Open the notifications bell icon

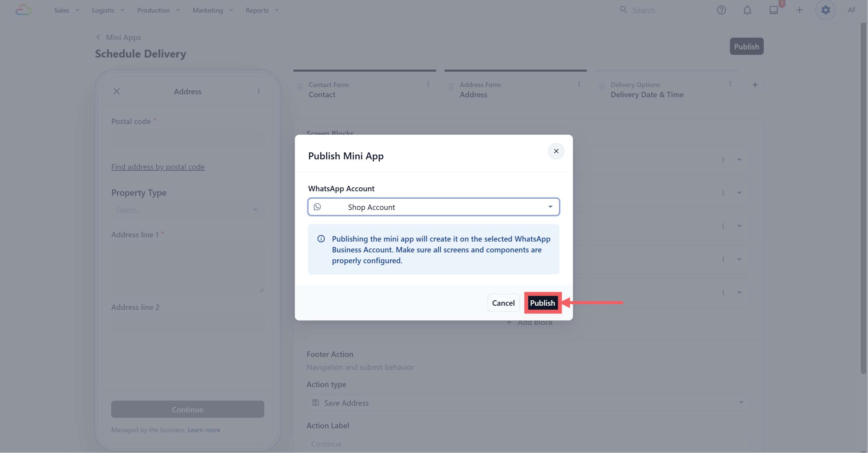pos(747,10)
